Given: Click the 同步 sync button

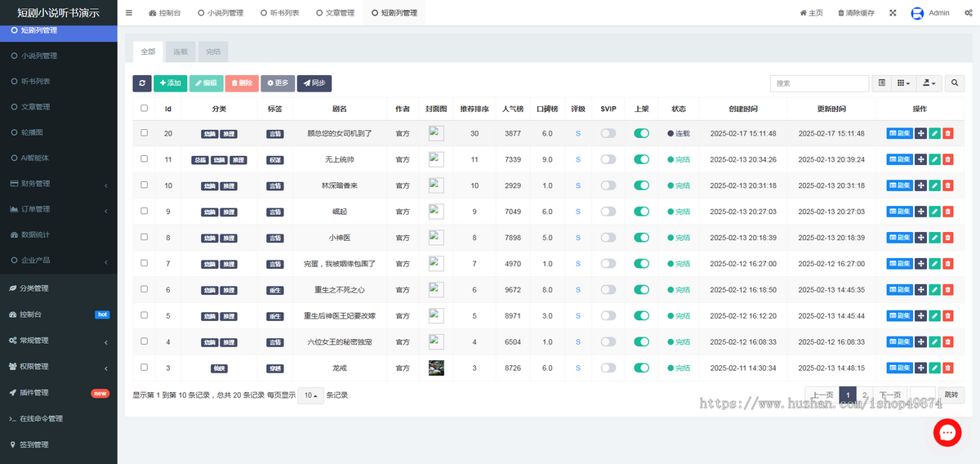Looking at the screenshot, I should [314, 83].
